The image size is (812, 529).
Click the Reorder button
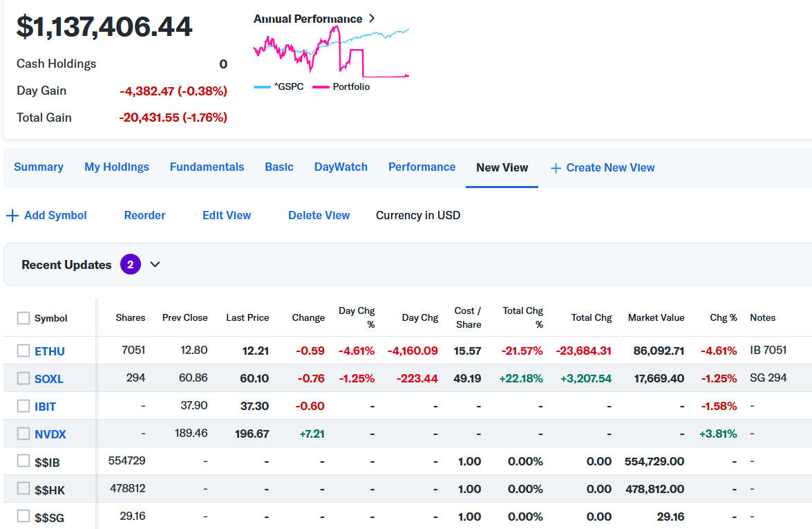coord(144,216)
